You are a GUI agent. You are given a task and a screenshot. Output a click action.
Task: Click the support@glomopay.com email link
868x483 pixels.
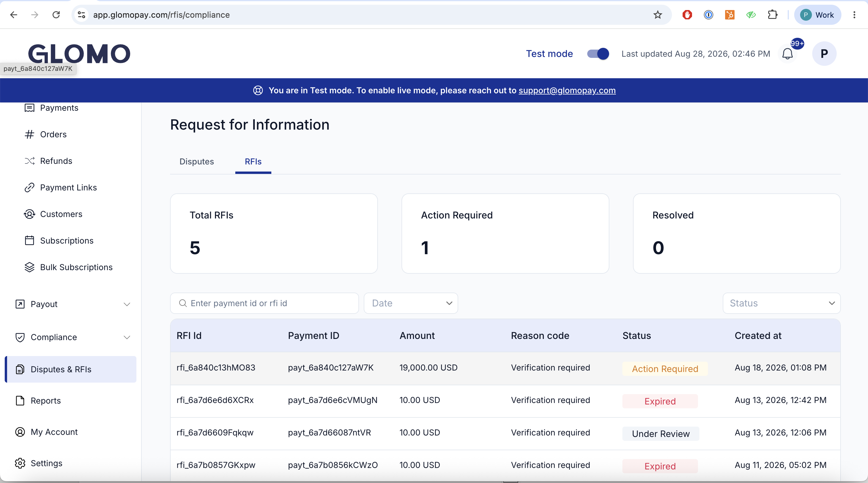pos(567,91)
